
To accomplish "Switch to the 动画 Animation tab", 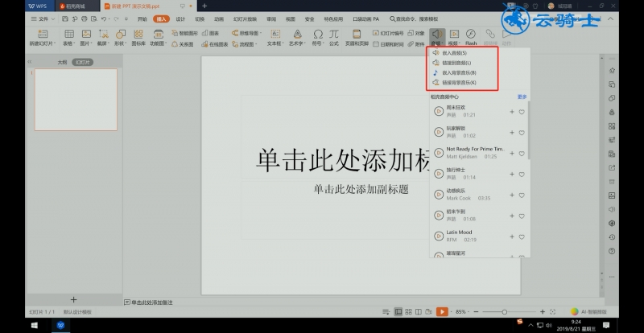I will pos(219,18).
